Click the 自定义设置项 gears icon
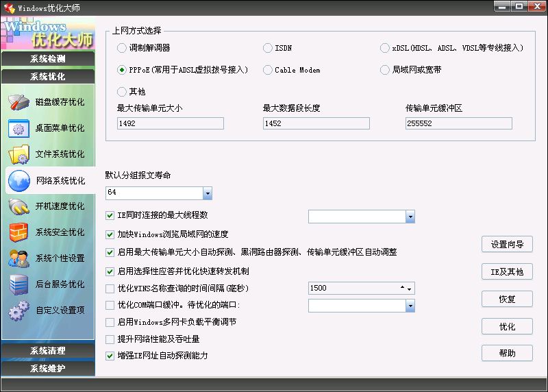This screenshot has width=548, height=392. [19, 310]
